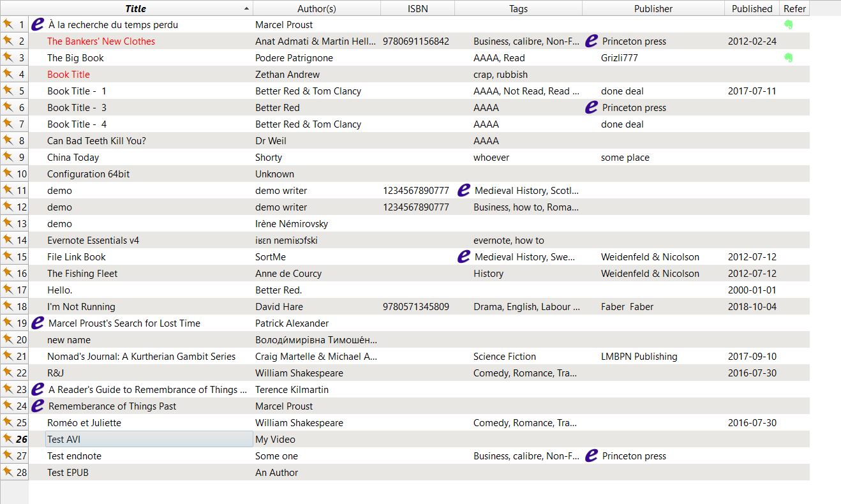The height and width of the screenshot is (504, 841).
Task: Click the e icon in the Test endnote publisher cell
Action: (x=592, y=456)
